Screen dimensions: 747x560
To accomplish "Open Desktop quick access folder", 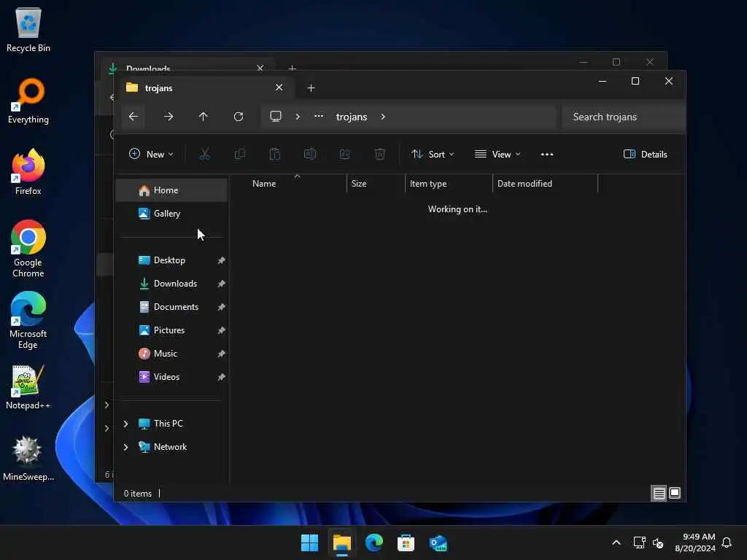I will 169,260.
